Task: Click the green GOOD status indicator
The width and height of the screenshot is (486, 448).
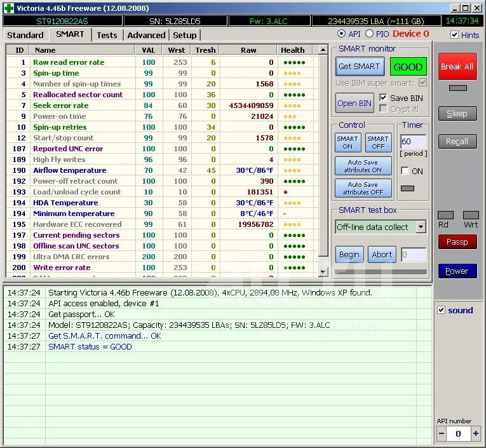Action: click(x=408, y=67)
